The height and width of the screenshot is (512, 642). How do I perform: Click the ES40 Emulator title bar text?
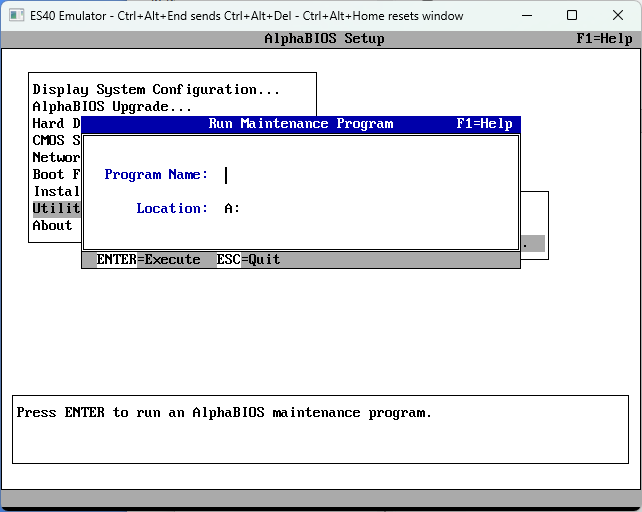246,16
